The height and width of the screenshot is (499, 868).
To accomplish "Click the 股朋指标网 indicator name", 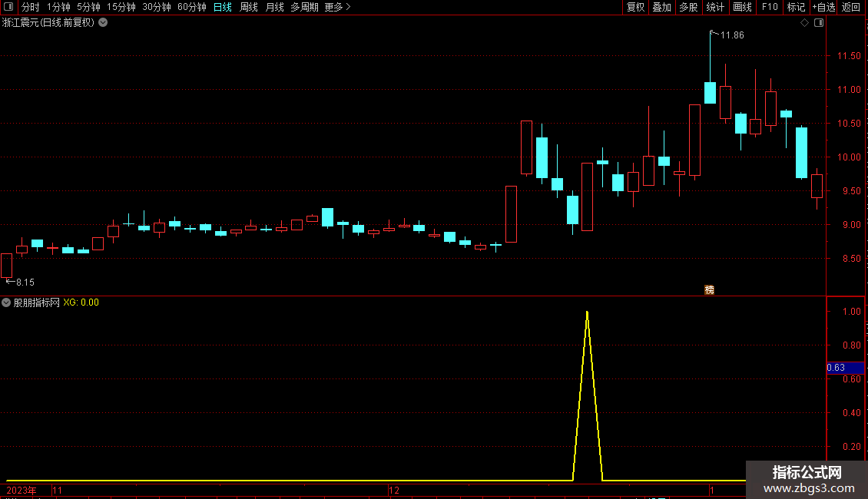I will (37, 302).
